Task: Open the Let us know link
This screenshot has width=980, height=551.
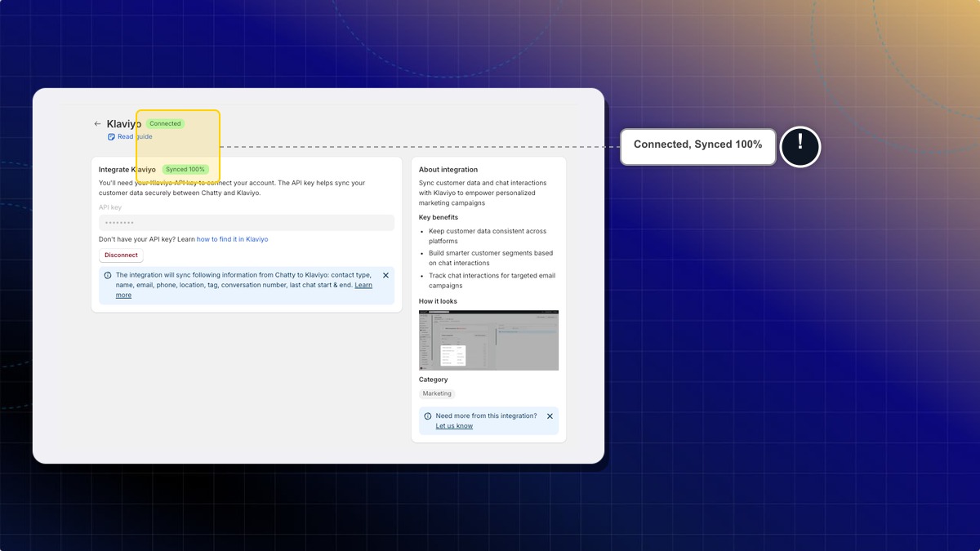Action: [454, 426]
